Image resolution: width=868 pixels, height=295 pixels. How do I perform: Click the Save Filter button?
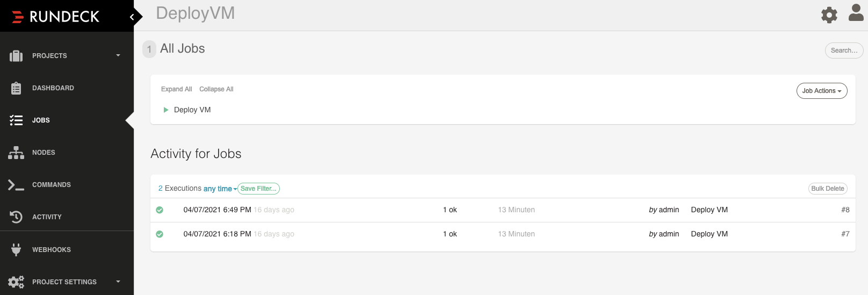coord(258,189)
